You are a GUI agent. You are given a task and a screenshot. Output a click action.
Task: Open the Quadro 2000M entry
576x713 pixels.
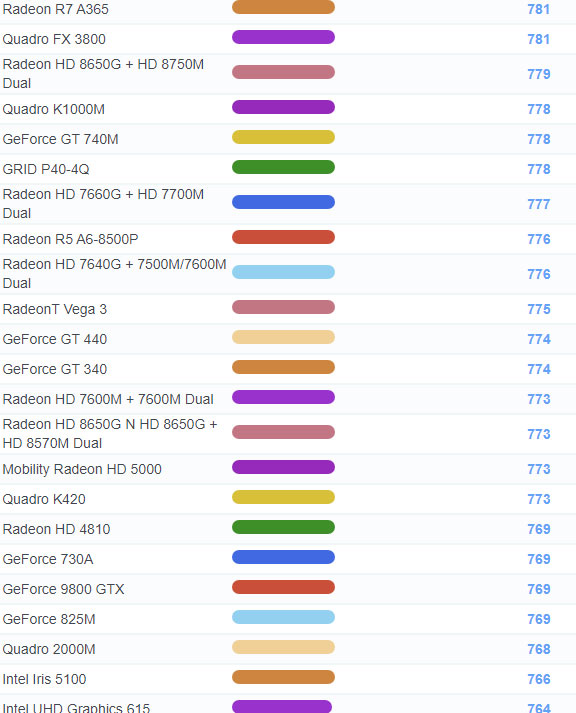(49, 649)
